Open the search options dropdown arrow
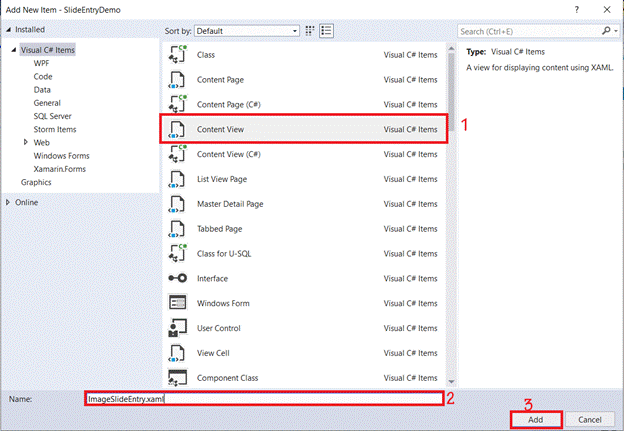Screen dimensions: 624x431 (x=616, y=31)
